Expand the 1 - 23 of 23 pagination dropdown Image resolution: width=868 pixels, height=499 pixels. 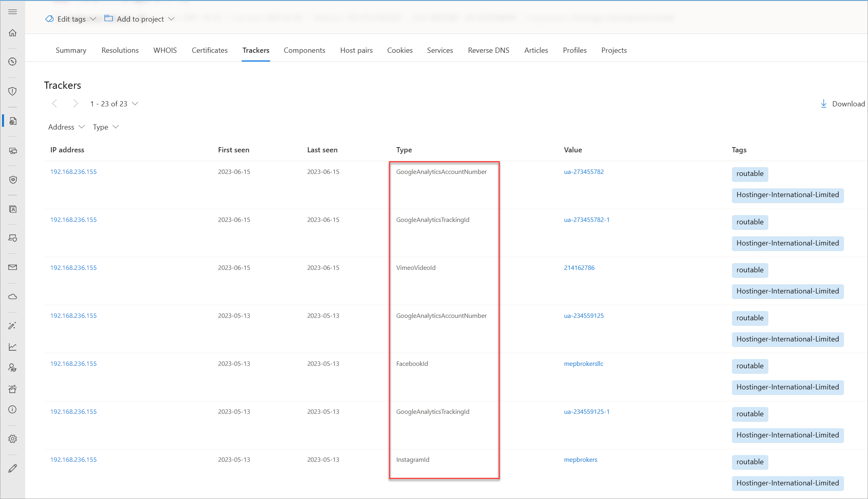point(114,104)
